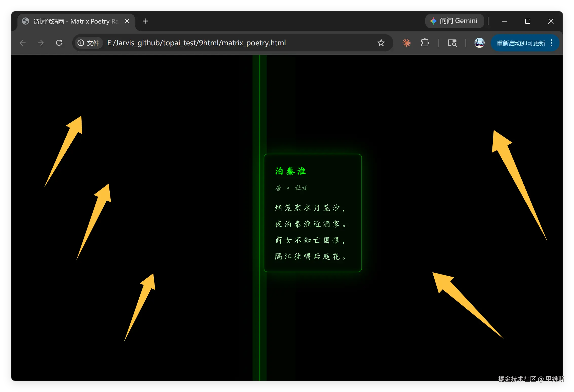This screenshot has width=574, height=392.
Task: Open the 问问 Gemini button
Action: [x=454, y=21]
